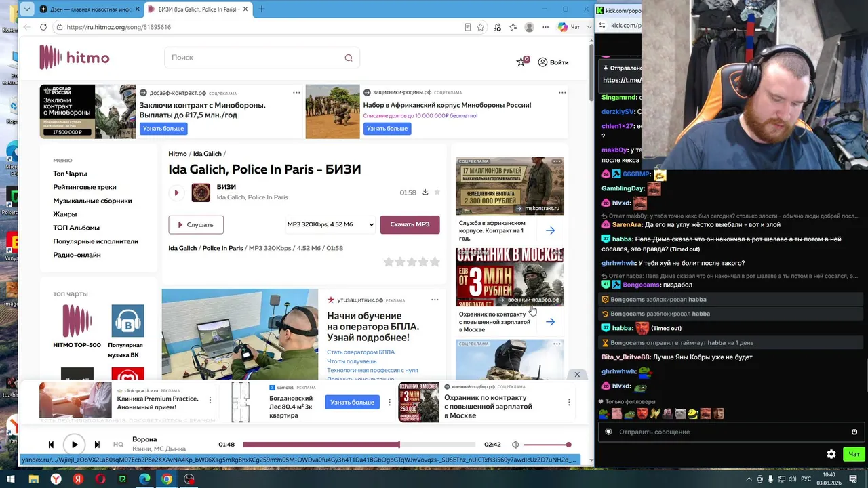
Task: Bookmark the page with address bar star
Action: 481,27
